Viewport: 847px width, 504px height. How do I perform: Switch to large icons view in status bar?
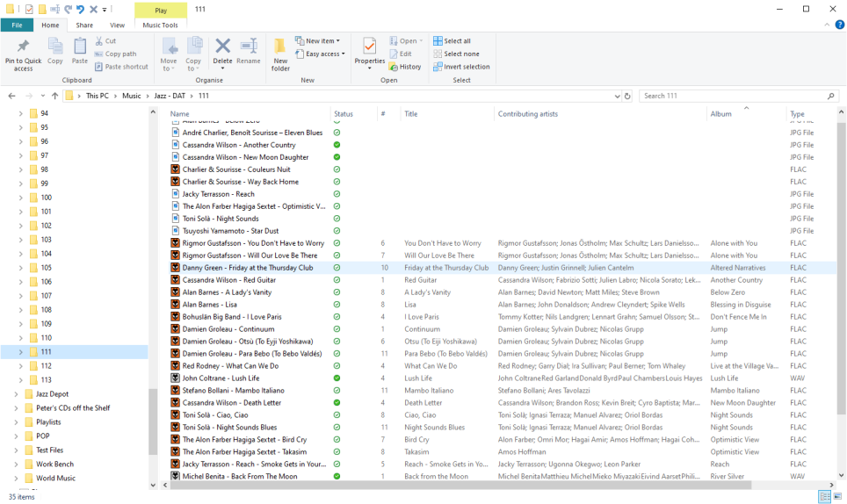click(838, 496)
